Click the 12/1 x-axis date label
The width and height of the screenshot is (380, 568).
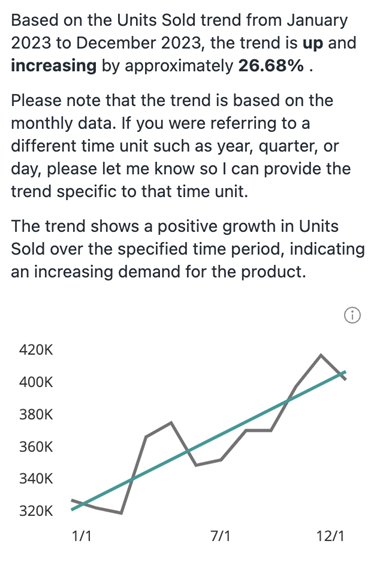click(x=330, y=536)
